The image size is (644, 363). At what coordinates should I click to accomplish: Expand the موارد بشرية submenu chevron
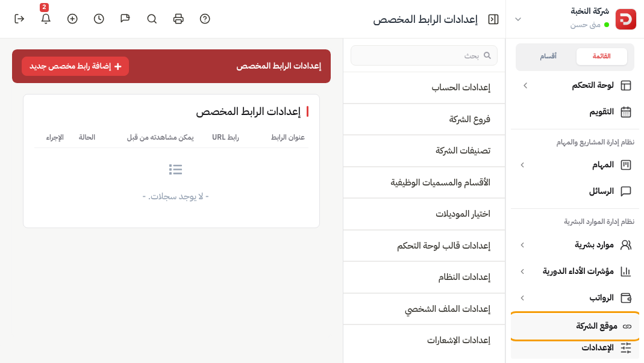point(522,245)
